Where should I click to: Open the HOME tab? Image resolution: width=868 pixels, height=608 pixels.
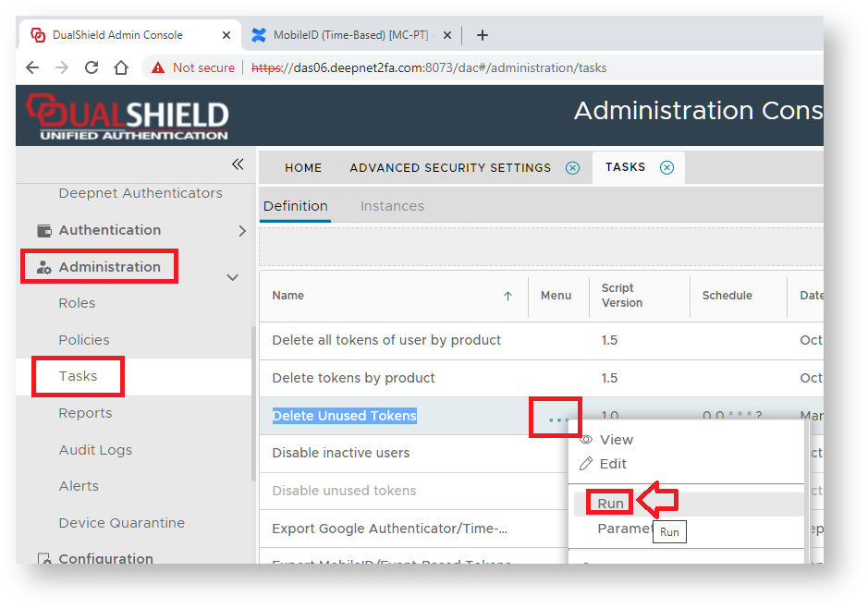[x=303, y=167]
